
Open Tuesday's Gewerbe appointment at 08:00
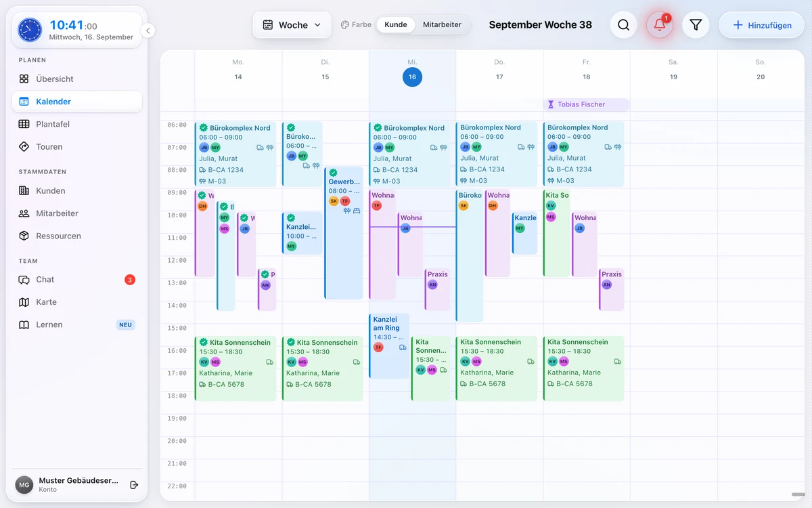(x=344, y=233)
